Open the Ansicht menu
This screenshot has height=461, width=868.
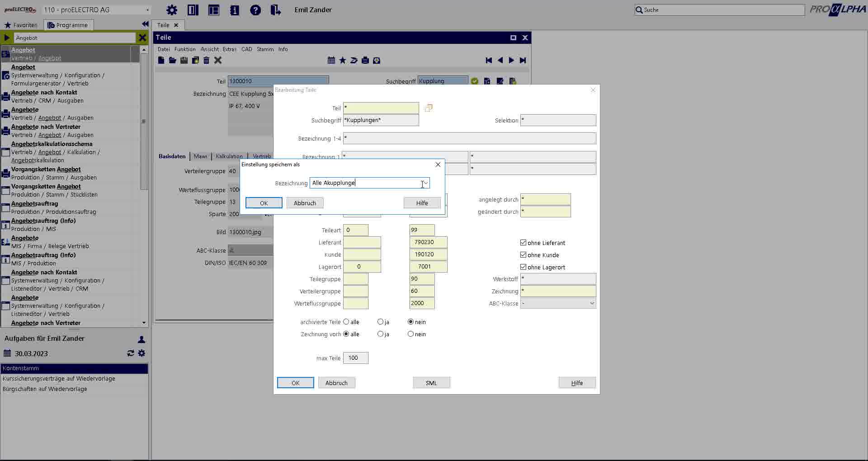(x=209, y=49)
